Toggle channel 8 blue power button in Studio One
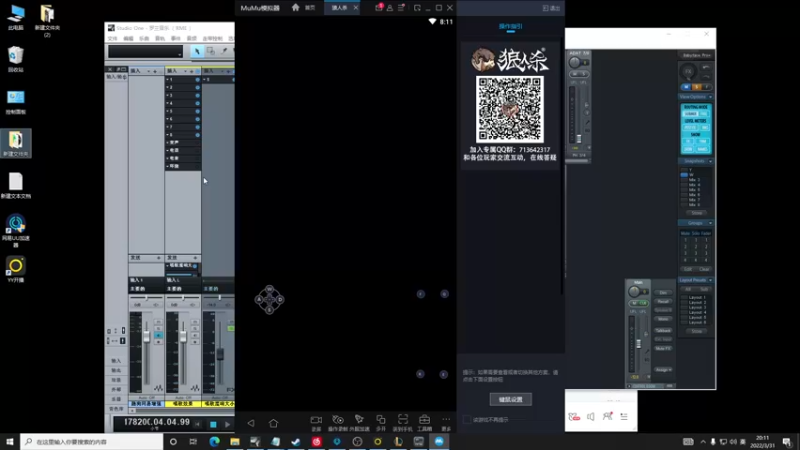 (x=197, y=135)
